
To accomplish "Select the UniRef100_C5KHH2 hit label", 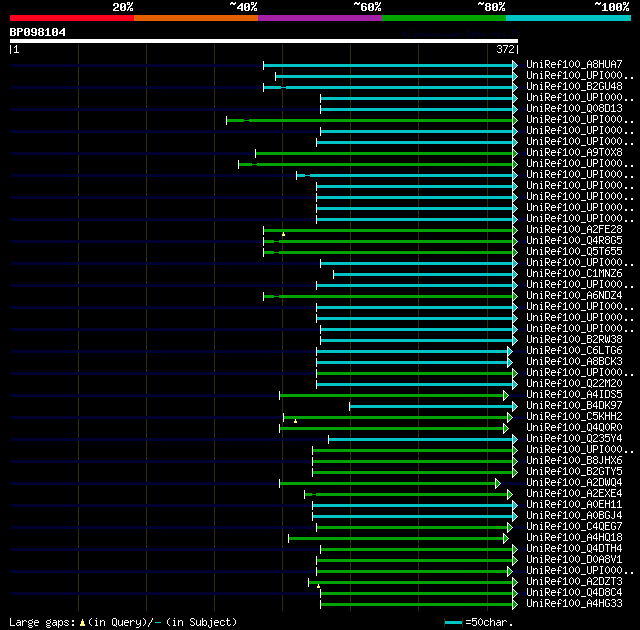I will point(574,417).
